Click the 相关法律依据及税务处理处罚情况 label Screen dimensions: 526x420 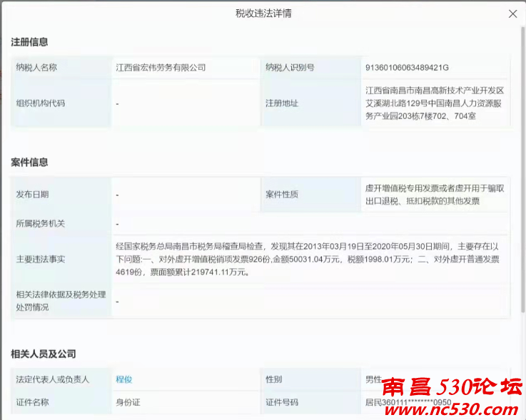57,301
